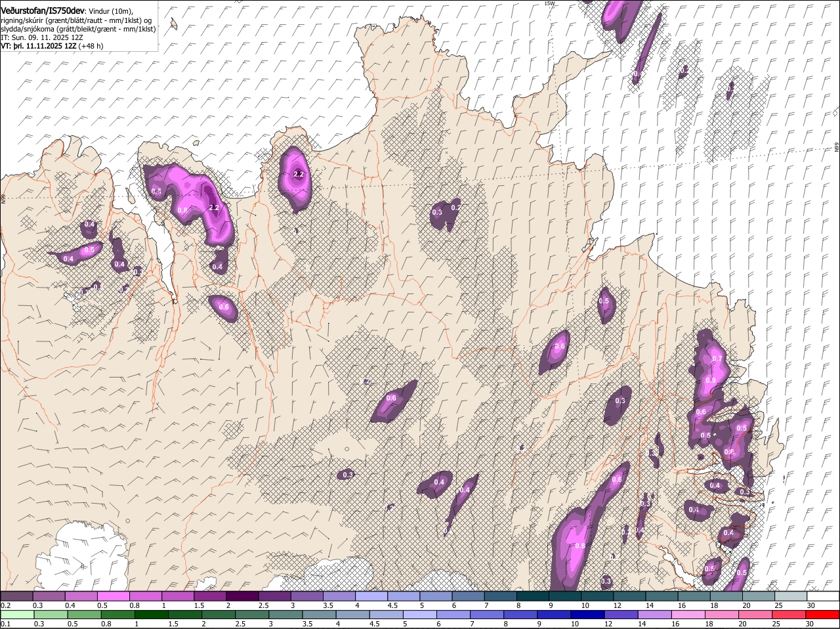Pick the darkest purple swatch between 2 and 2.5
Viewport: 840px width, 629px height.
[x=241, y=596]
